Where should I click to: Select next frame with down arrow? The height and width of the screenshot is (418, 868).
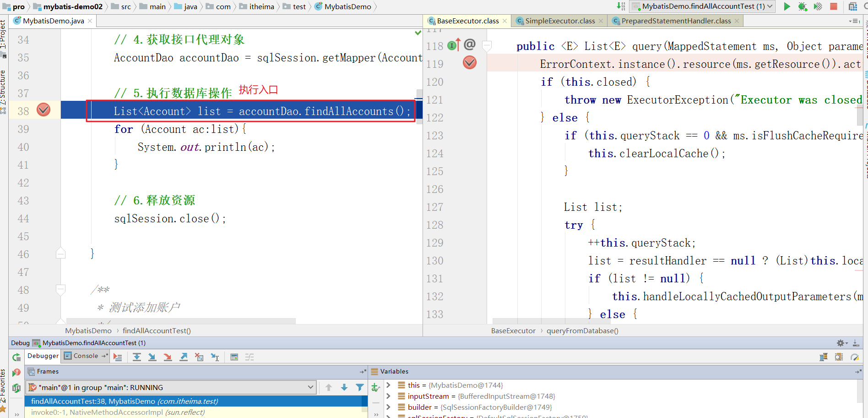pos(344,387)
